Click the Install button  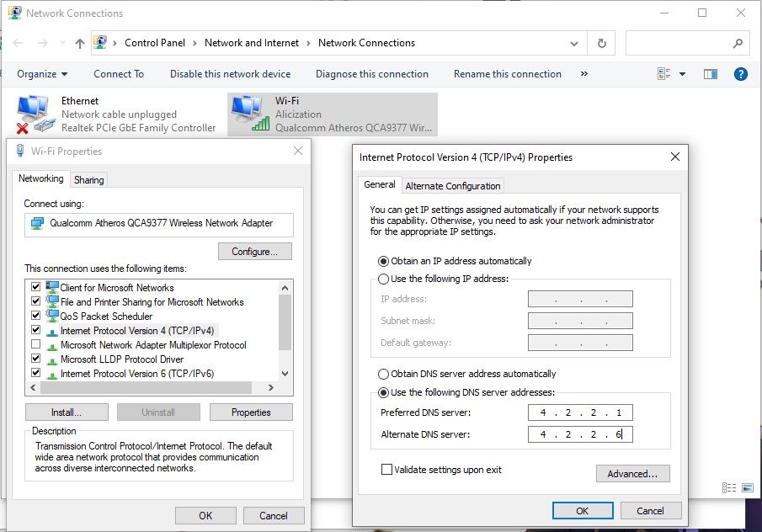67,412
